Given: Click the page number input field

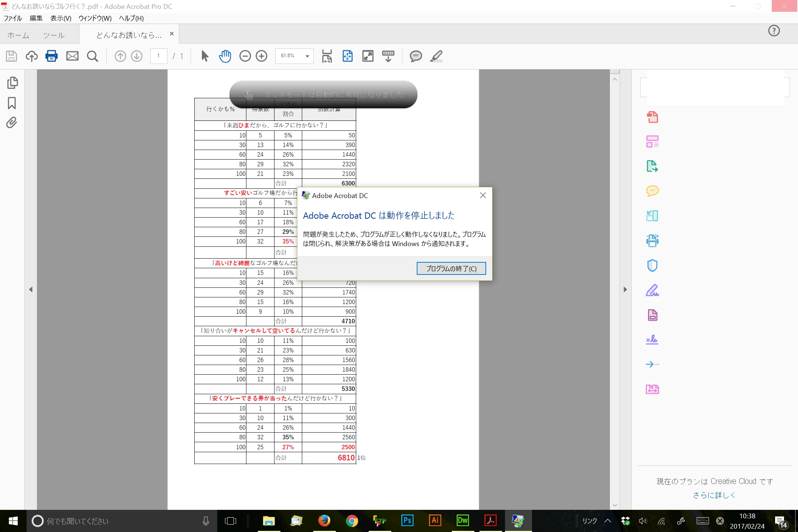Looking at the screenshot, I should coord(159,56).
